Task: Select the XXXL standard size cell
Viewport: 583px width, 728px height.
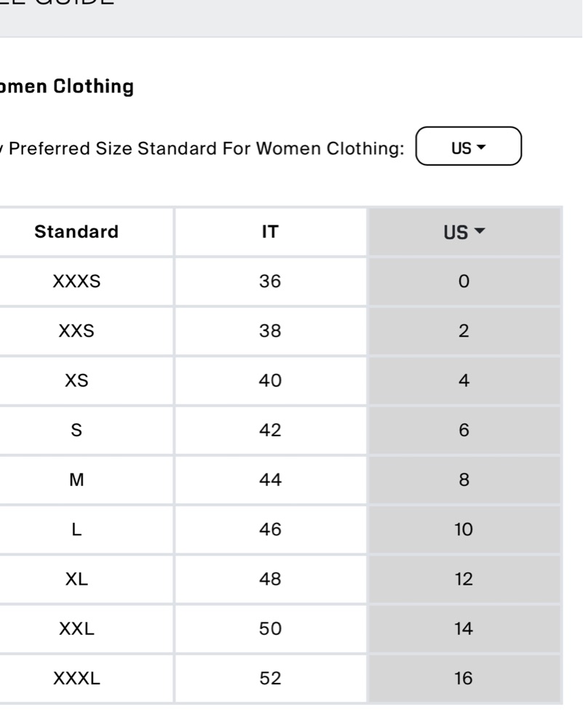Action: click(76, 679)
